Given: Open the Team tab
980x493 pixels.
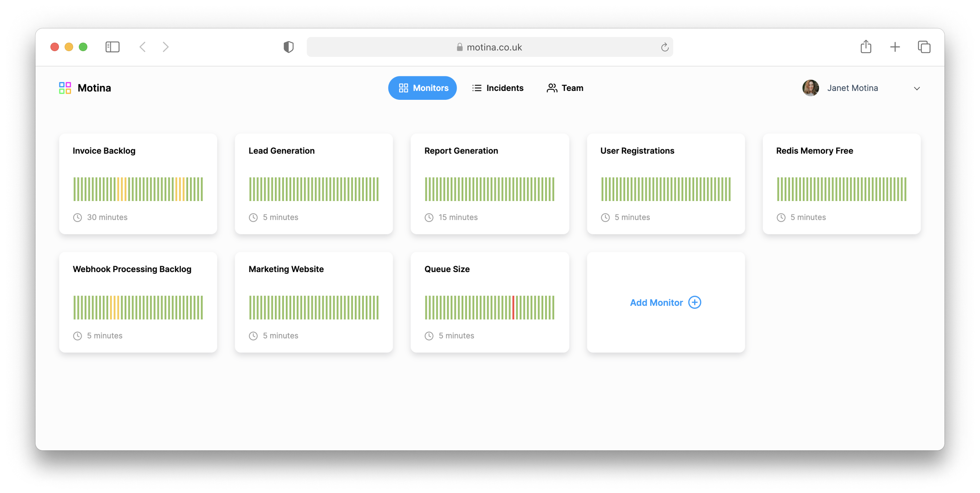Looking at the screenshot, I should point(565,88).
